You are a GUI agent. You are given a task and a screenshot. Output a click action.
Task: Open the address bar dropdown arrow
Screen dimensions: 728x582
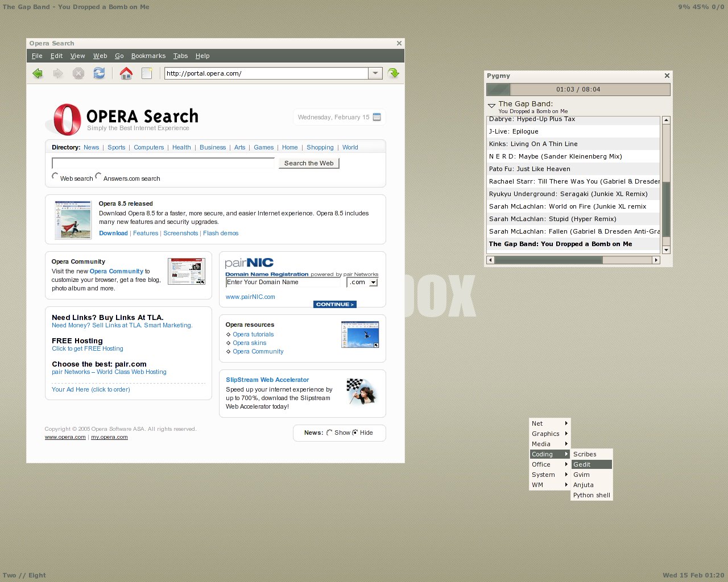coord(375,73)
